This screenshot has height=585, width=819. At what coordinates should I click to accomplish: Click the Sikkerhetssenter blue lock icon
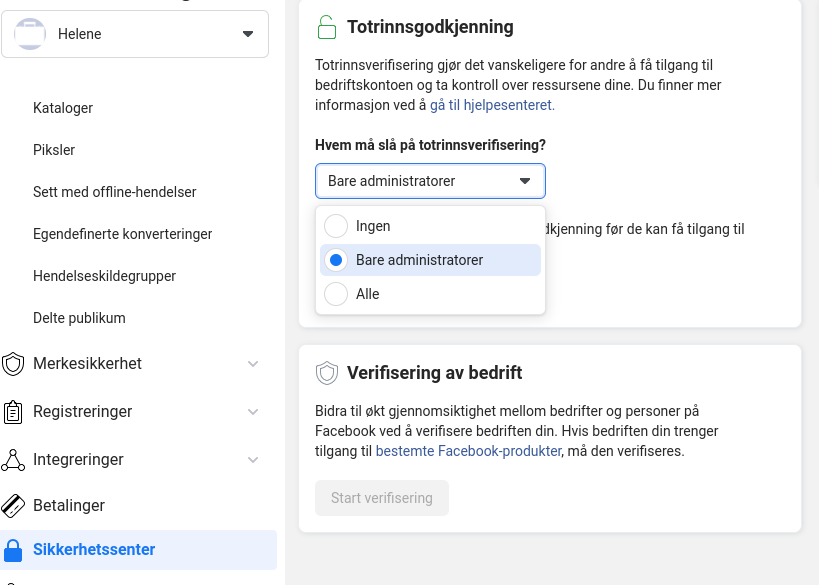click(x=13, y=550)
